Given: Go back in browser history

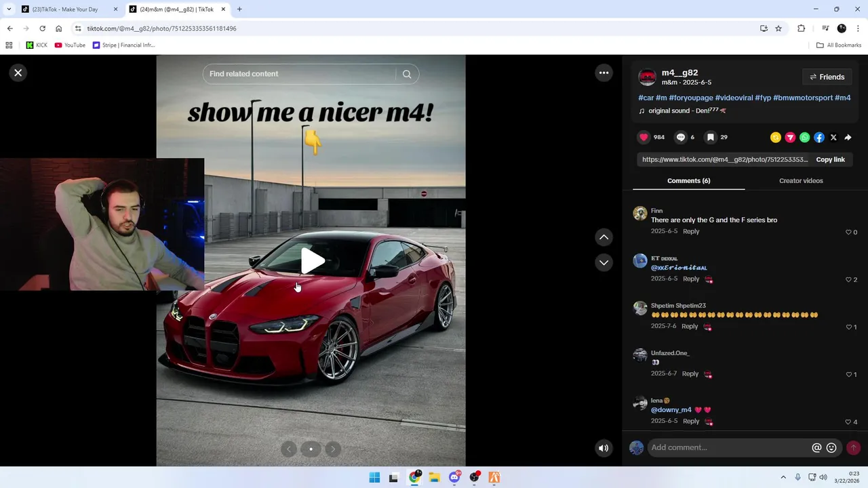Looking at the screenshot, I should tap(9, 28).
